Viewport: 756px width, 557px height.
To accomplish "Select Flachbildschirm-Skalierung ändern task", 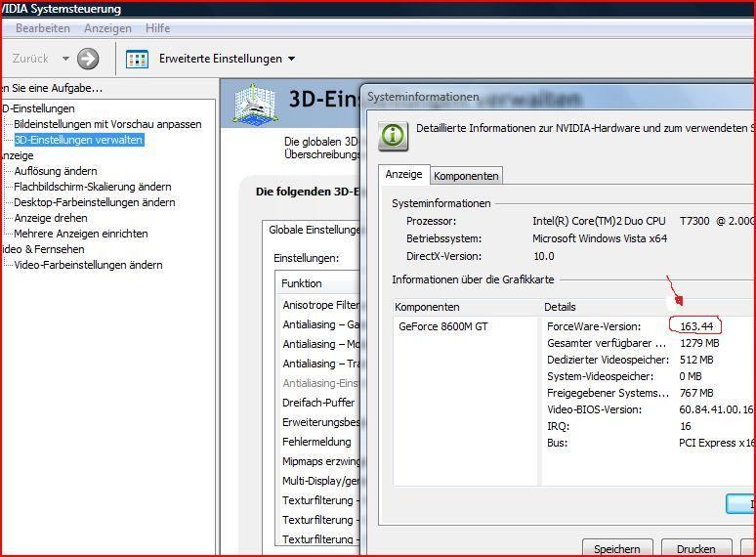I will point(93,187).
